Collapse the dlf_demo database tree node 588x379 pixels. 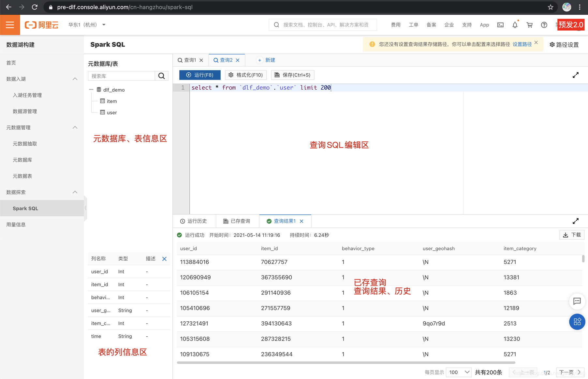point(91,90)
